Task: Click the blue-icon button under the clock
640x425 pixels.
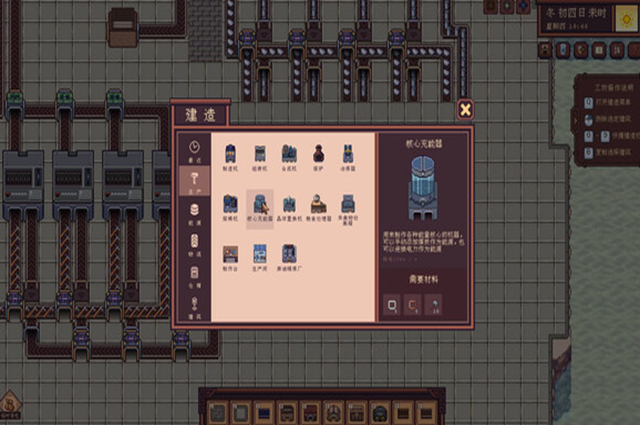Action: 564,50
